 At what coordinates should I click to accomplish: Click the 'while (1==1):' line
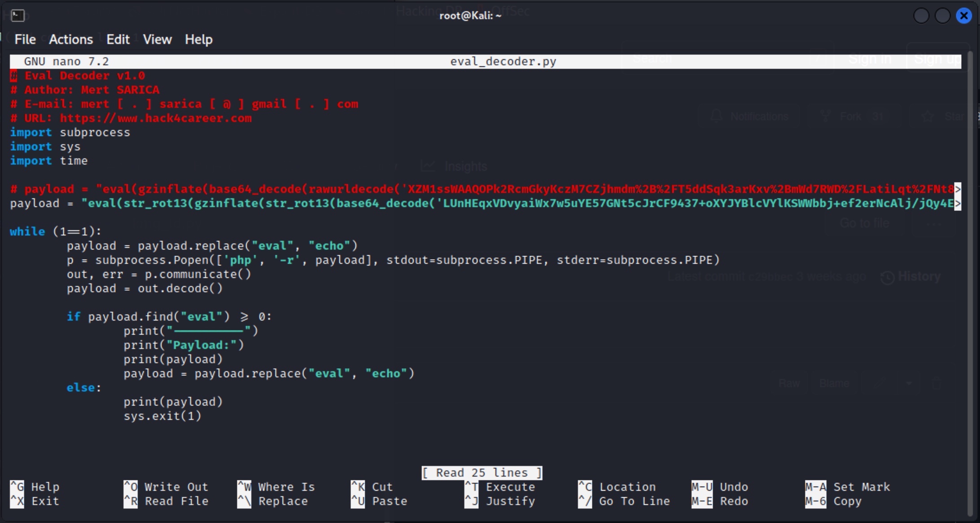[56, 231]
